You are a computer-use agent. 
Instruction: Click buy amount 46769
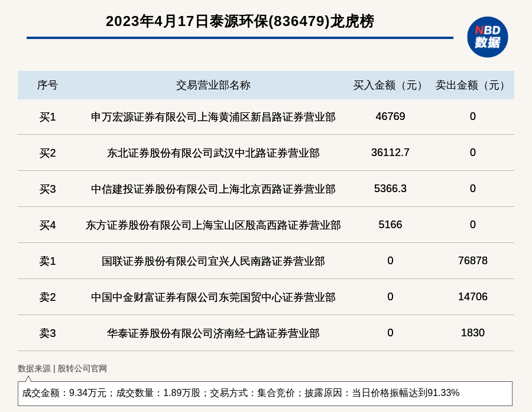(390, 116)
